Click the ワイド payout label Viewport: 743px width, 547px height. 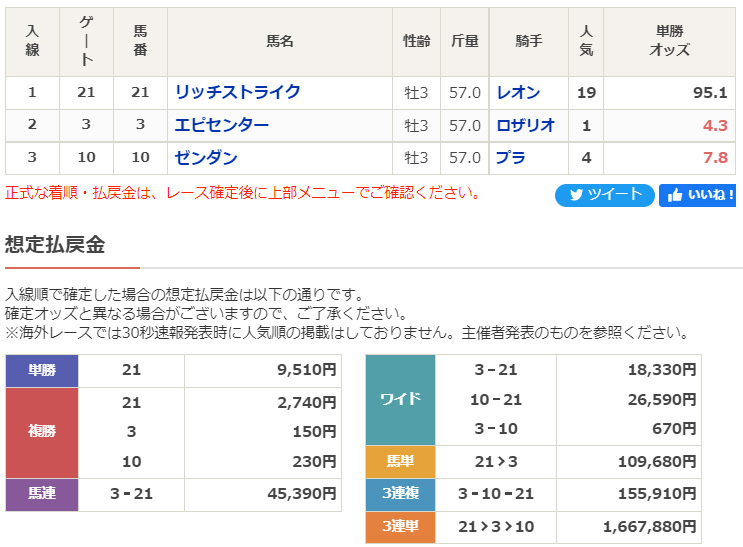pos(400,400)
